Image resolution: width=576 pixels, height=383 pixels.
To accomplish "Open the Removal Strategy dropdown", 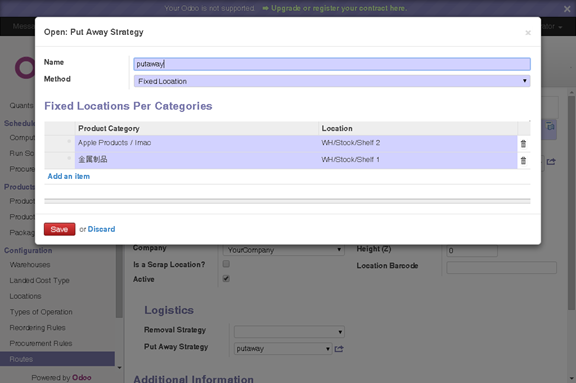I will click(289, 332).
